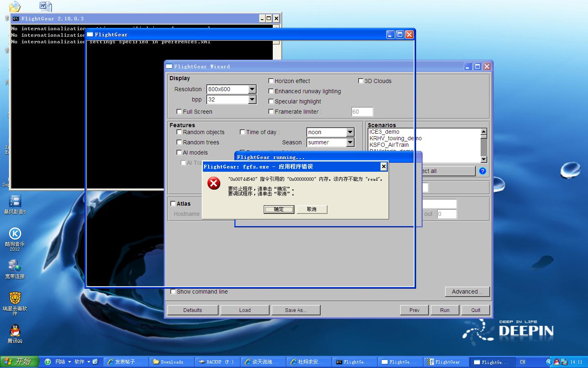Image resolution: width=588 pixels, height=368 pixels.
Task: Open the bpp 32 dropdown
Action: pos(252,99)
